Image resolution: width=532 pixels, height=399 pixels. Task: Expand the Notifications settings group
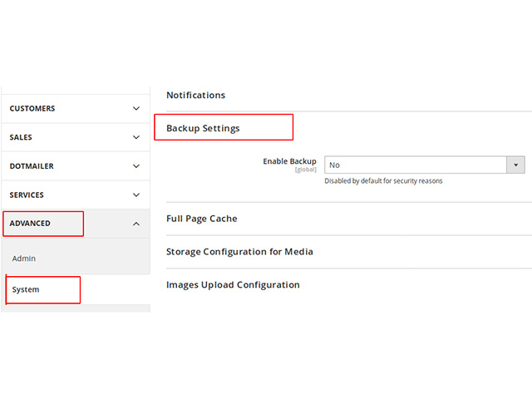(x=196, y=96)
